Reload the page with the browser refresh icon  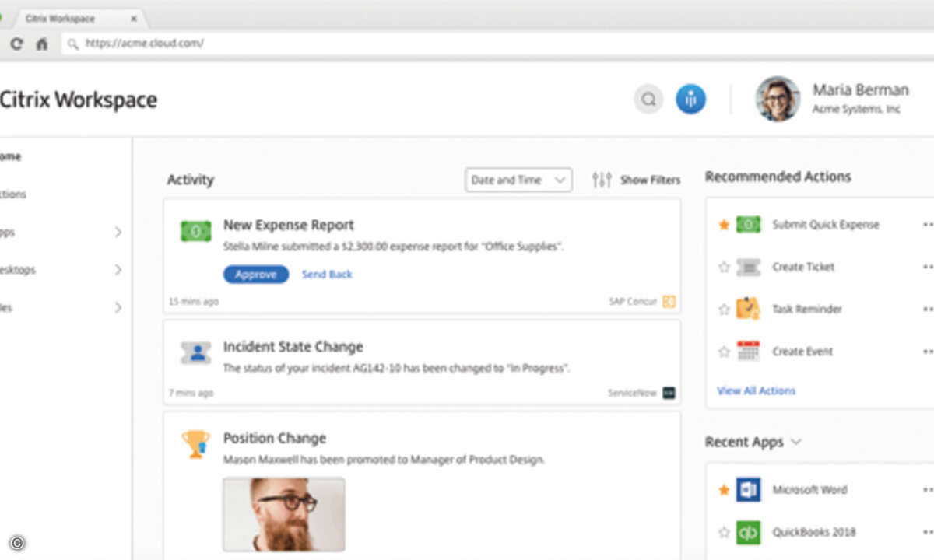click(16, 44)
